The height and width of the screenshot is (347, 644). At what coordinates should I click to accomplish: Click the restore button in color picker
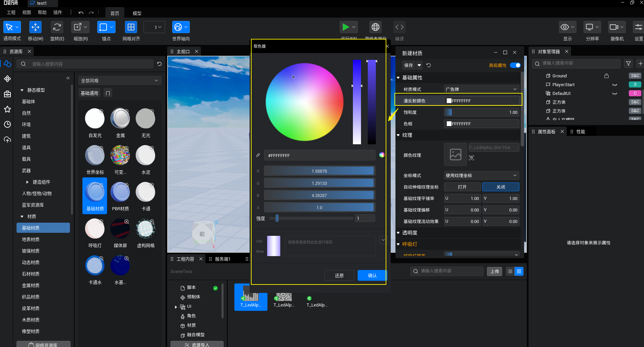point(339,275)
